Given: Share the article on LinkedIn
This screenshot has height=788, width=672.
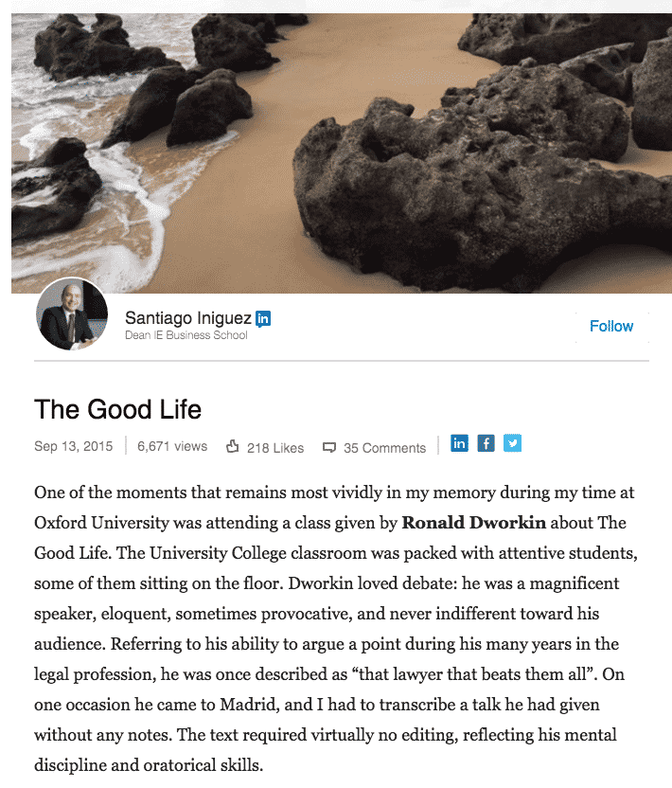Looking at the screenshot, I should pyautogui.click(x=459, y=443).
